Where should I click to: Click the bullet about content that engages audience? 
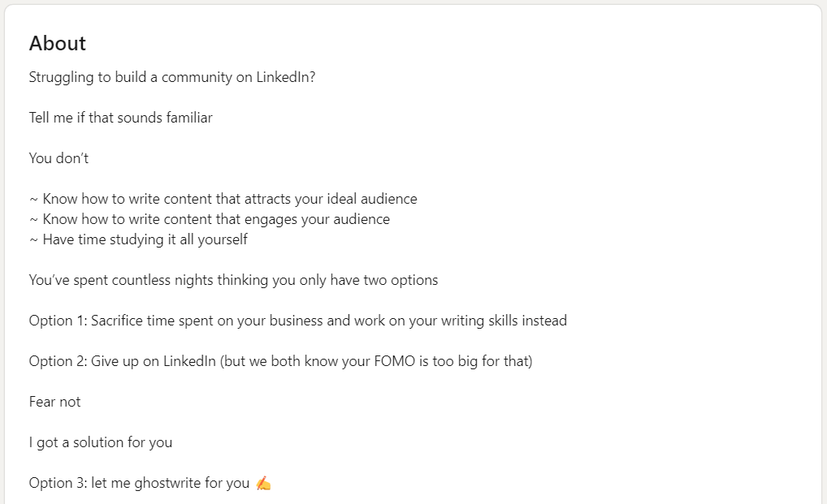point(210,219)
